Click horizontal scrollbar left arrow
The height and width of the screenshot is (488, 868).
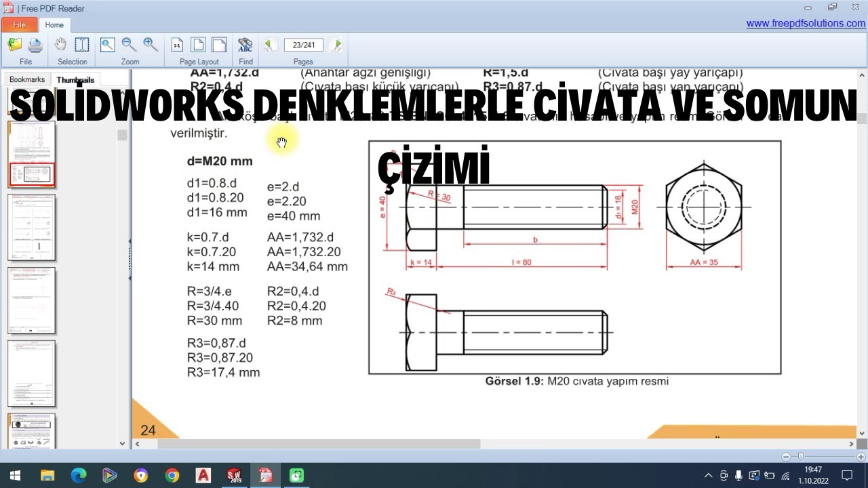click(138, 444)
